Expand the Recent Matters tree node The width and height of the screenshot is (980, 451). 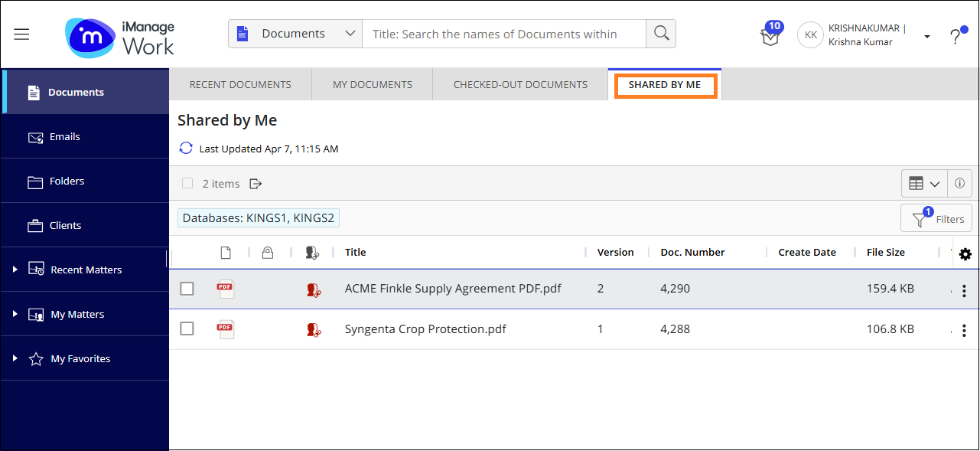click(x=15, y=270)
